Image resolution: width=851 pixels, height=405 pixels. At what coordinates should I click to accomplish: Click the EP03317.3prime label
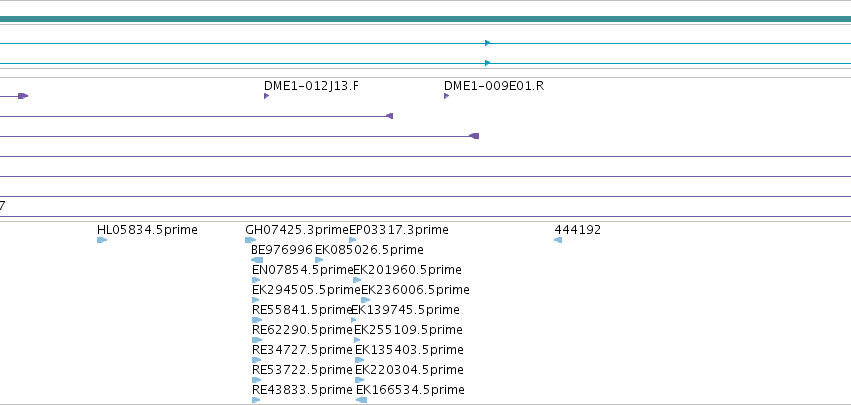[x=399, y=230]
